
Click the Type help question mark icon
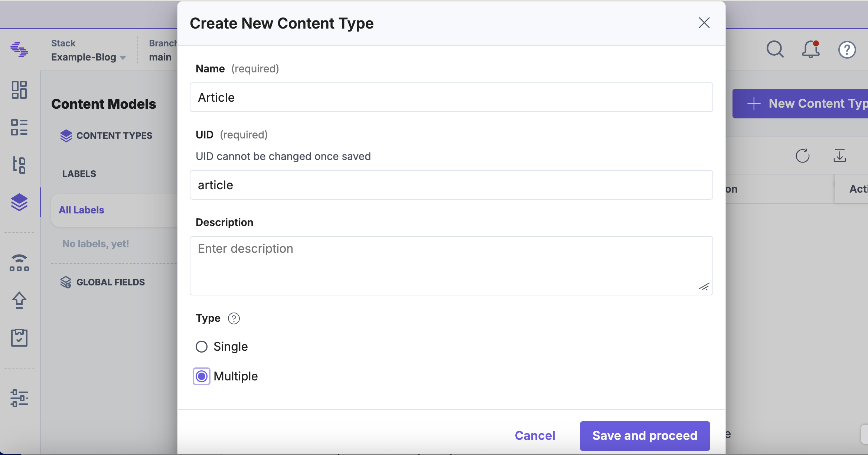234,318
